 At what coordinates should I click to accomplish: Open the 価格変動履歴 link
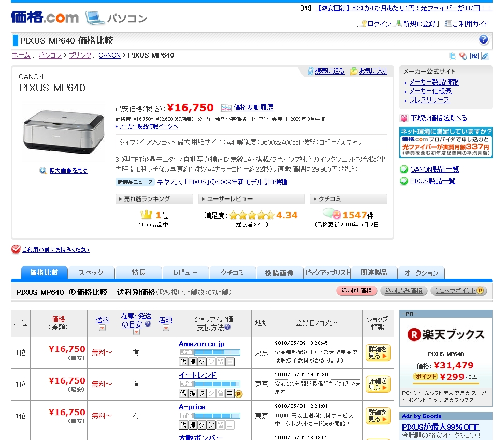[x=254, y=108]
